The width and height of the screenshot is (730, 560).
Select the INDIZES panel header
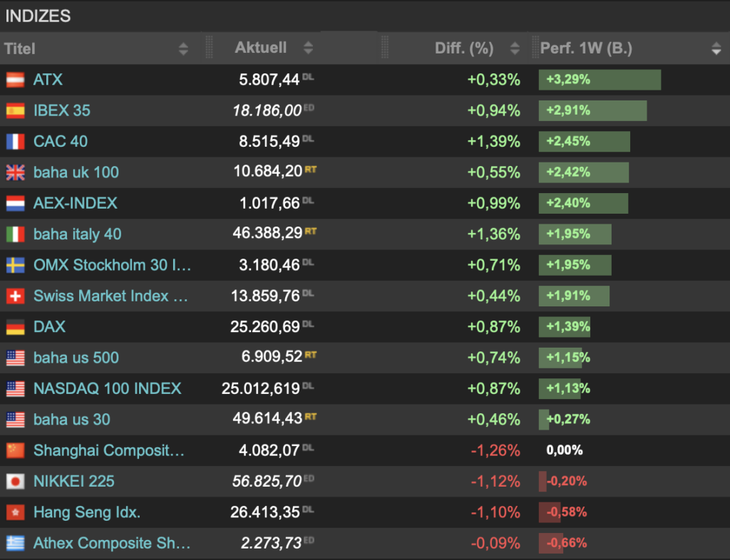38,16
